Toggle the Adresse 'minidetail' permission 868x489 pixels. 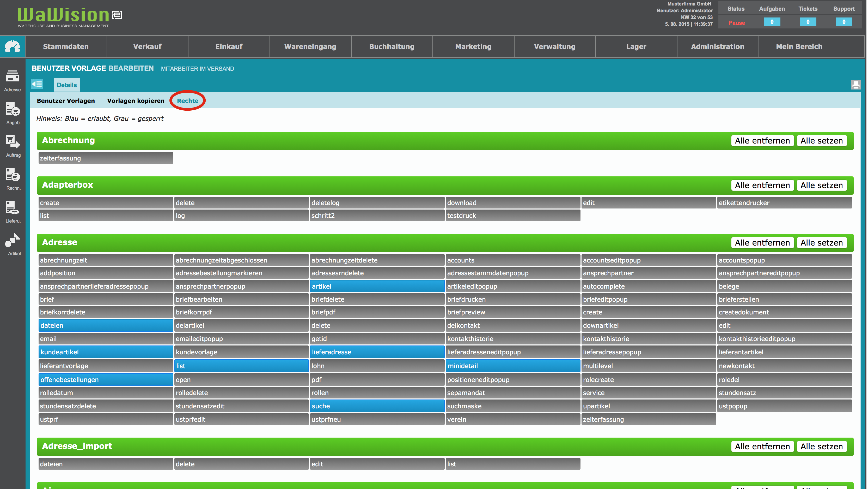pyautogui.click(x=512, y=366)
